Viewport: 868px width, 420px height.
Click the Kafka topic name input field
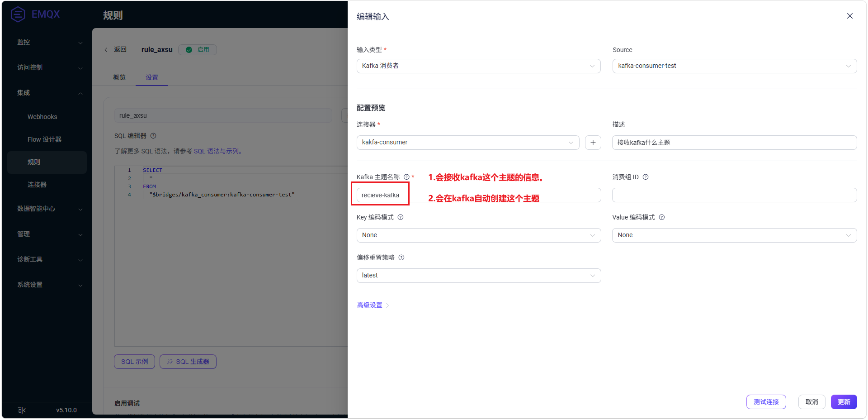pos(479,195)
